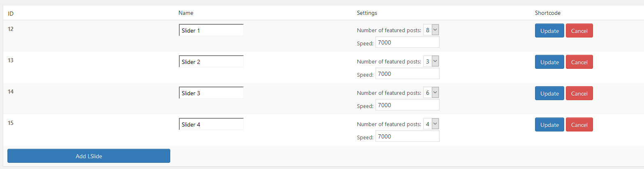Click Cancel button for Slider 2
The width and height of the screenshot is (644, 169).
(579, 62)
